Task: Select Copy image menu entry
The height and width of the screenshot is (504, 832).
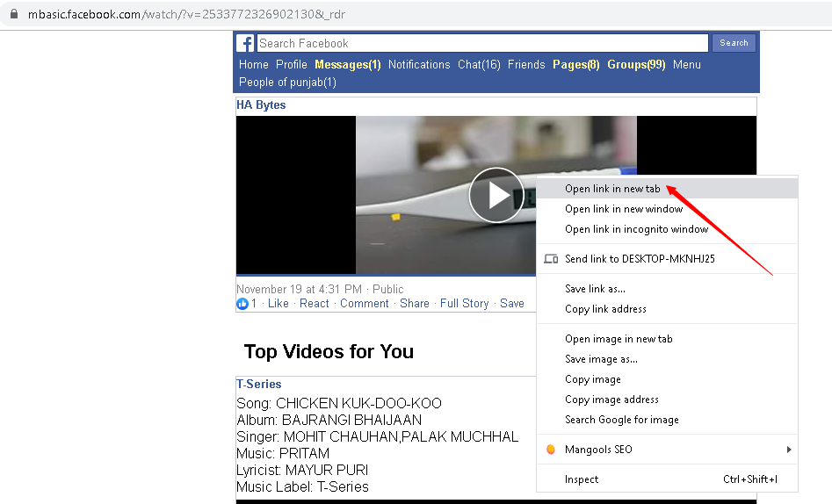Action: click(x=667, y=378)
